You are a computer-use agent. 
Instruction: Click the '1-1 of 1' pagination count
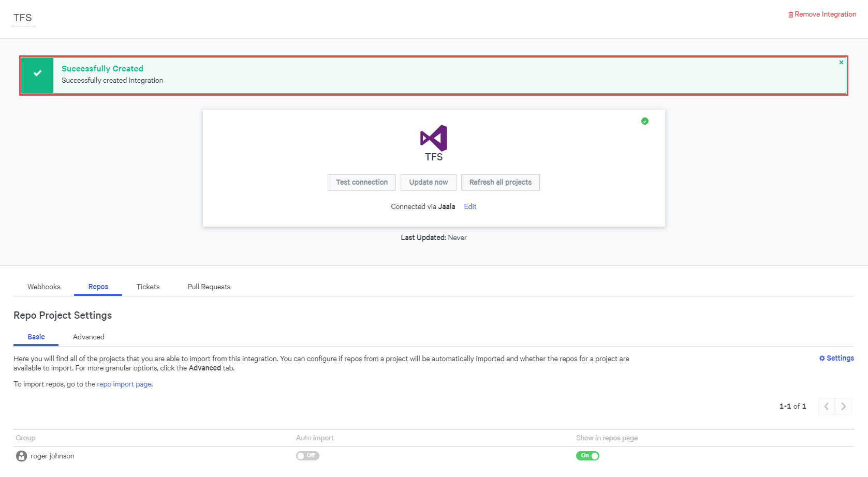coord(792,406)
